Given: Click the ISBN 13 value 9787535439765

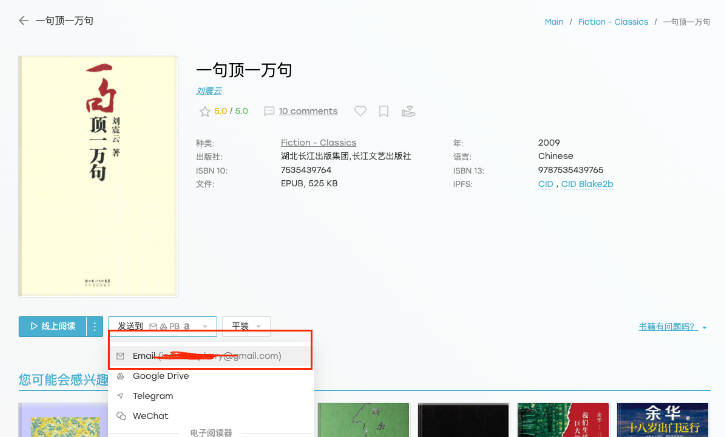Looking at the screenshot, I should point(570,170).
